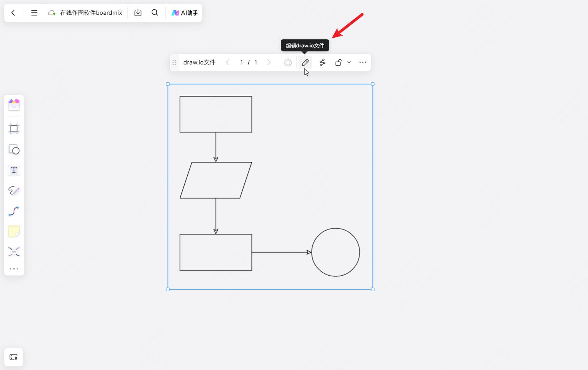Select the Mind map tool in sidebar
588x370 pixels.
click(x=14, y=252)
